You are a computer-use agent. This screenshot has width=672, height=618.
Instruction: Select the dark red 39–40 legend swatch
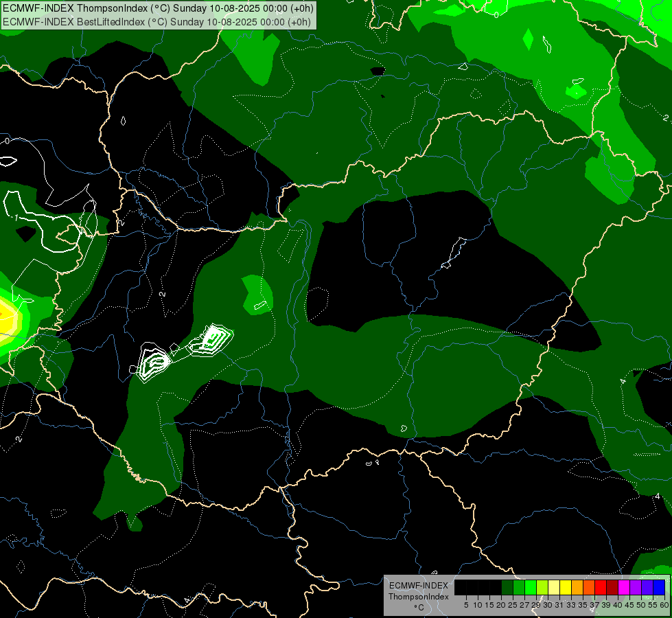pyautogui.click(x=612, y=587)
